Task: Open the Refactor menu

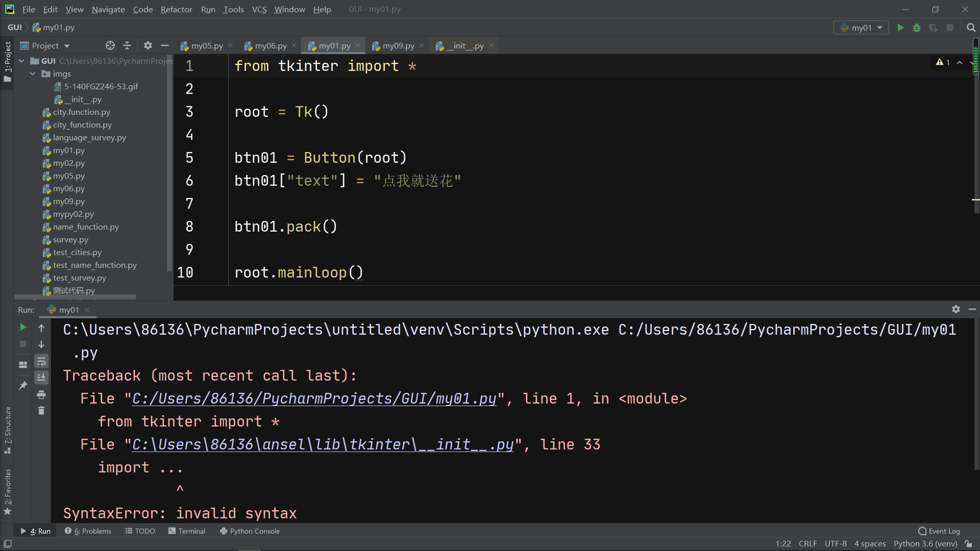Action: [x=176, y=9]
